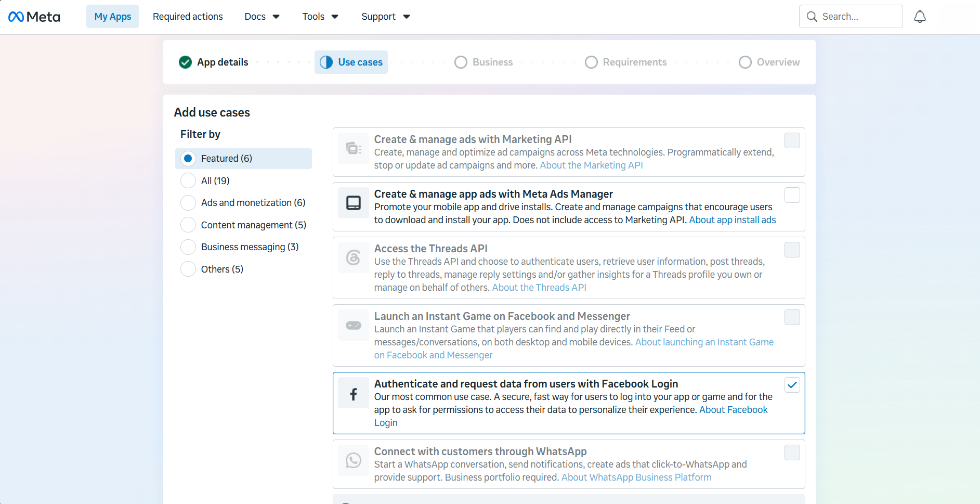Switch to the Requirements step
Screen dimensions: 980x504
pos(626,62)
